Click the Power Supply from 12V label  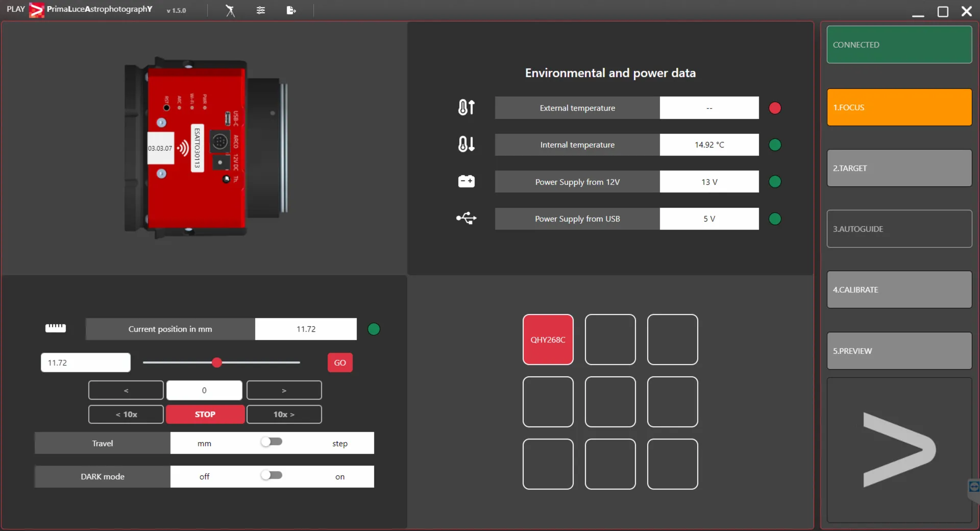[577, 182]
